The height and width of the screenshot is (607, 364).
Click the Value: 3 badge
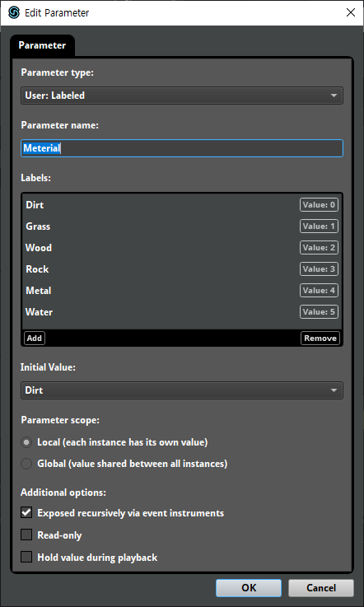319,269
